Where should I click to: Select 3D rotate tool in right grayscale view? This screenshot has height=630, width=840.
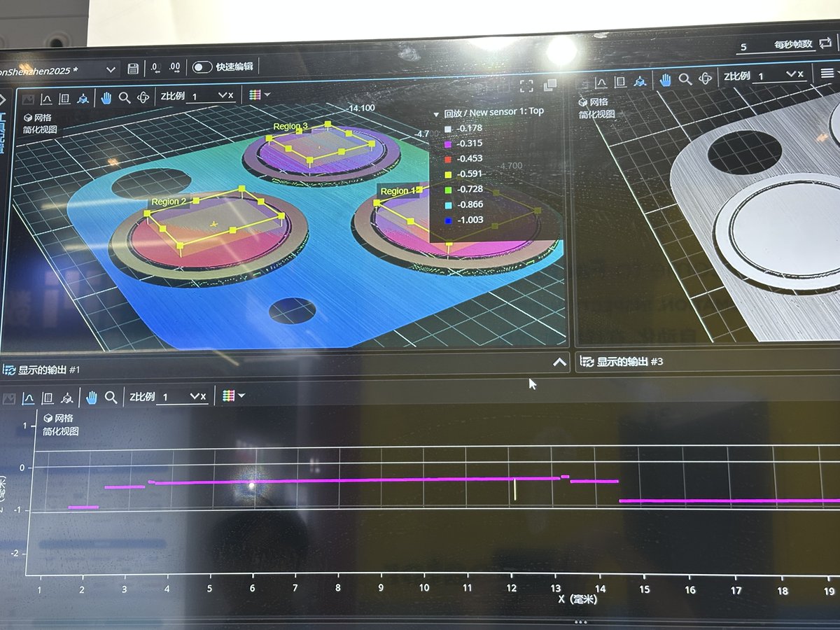[706, 78]
